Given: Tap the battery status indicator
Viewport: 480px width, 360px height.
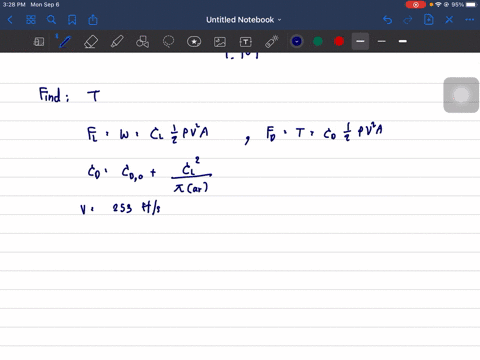Looking at the screenshot, I should coord(471,5).
